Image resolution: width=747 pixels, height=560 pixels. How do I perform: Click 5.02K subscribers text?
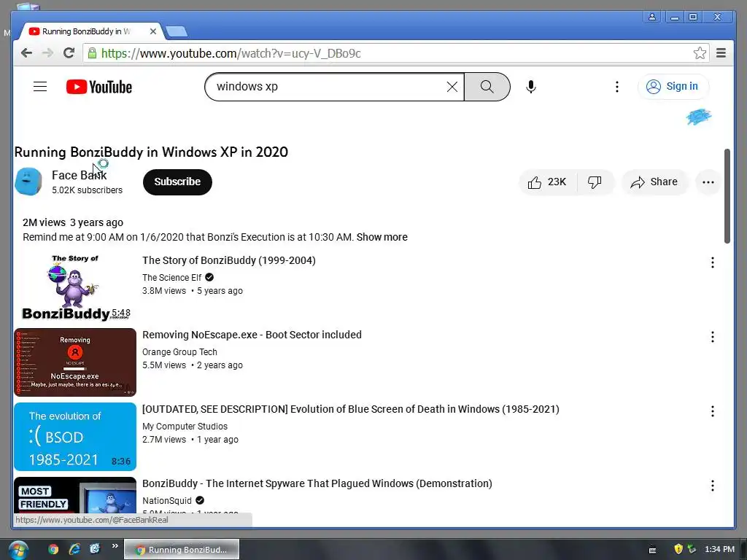(88, 190)
